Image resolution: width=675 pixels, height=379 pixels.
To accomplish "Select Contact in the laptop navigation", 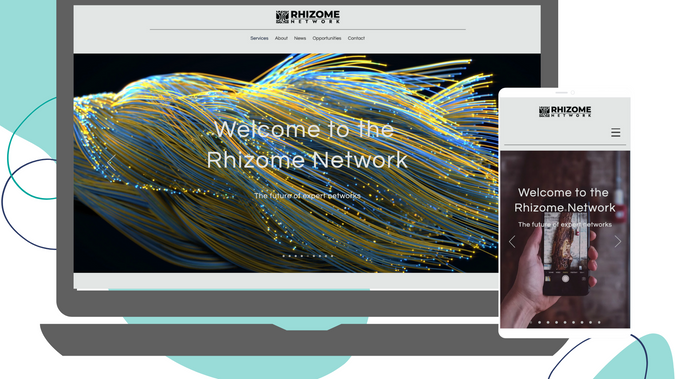I will [x=356, y=38].
